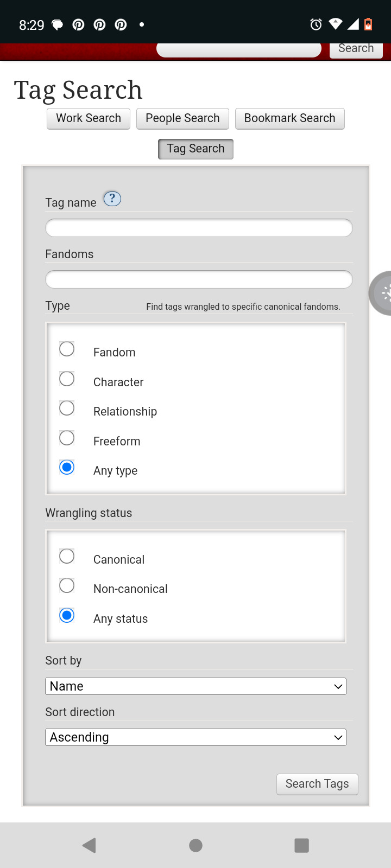This screenshot has height=868, width=391.
Task: Choose the Canonical wrangling status
Action: pyautogui.click(x=67, y=556)
